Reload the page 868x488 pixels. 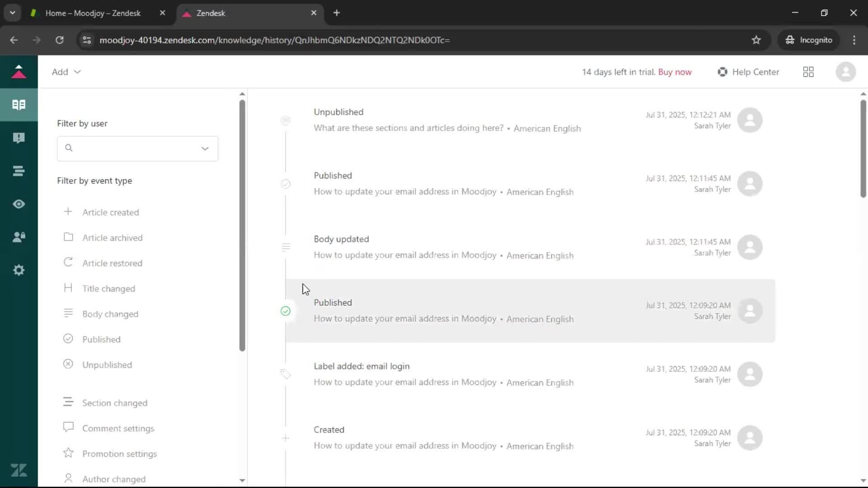click(x=59, y=40)
